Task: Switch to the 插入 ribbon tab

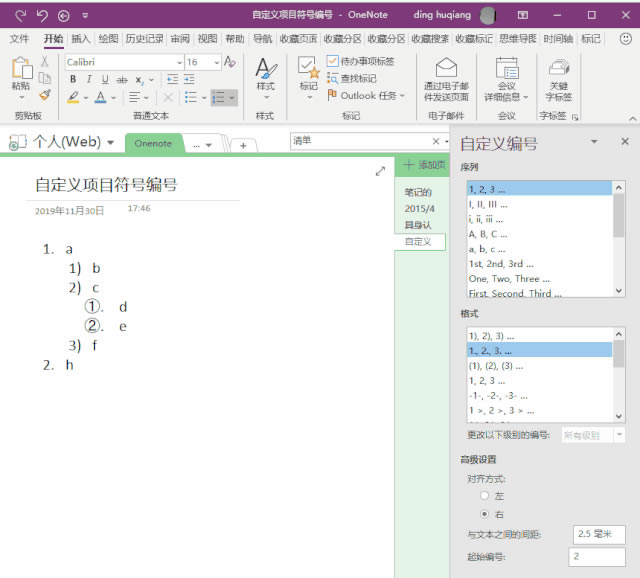Action: click(x=80, y=39)
